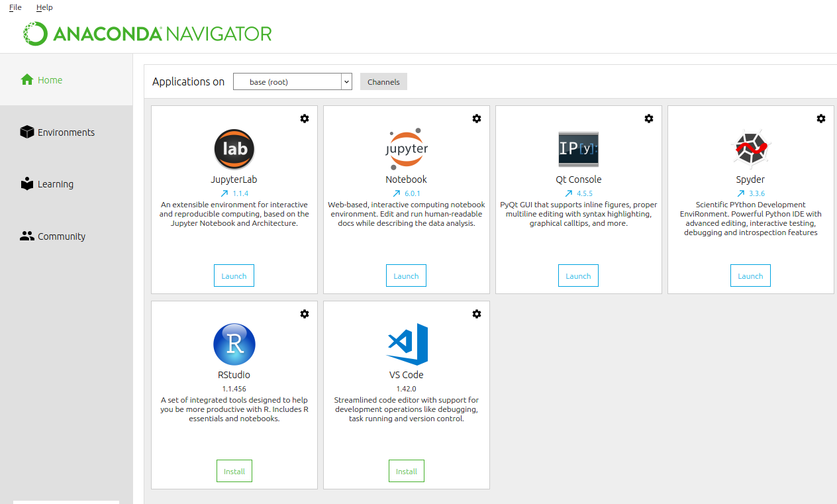Launch Qt Console
This screenshot has height=504, width=837.
pos(578,276)
